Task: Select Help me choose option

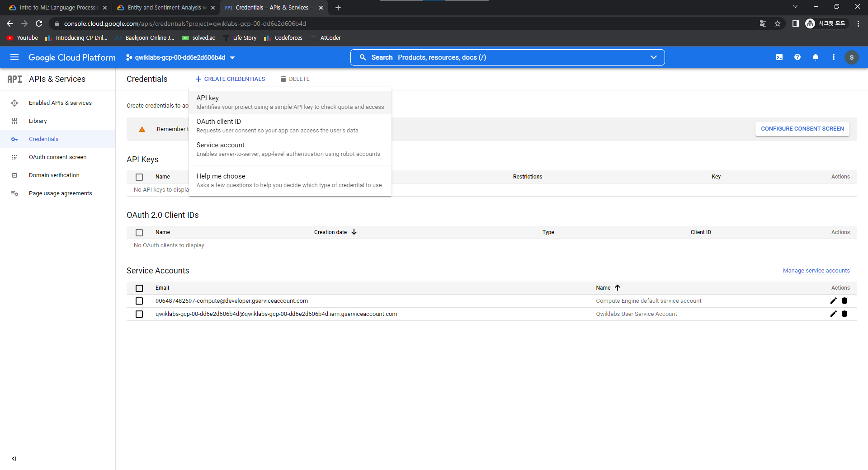Action: [290, 181]
